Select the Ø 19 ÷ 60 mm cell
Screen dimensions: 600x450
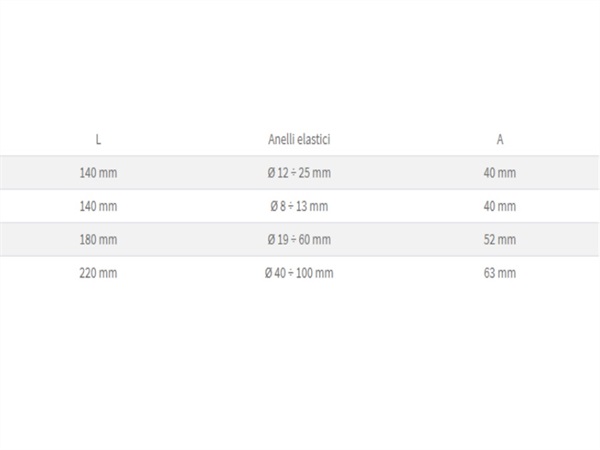(299, 240)
